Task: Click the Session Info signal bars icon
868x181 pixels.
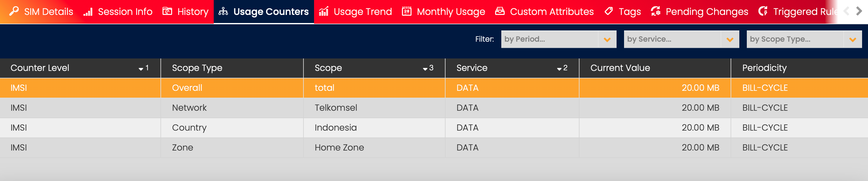Action: coord(88,12)
